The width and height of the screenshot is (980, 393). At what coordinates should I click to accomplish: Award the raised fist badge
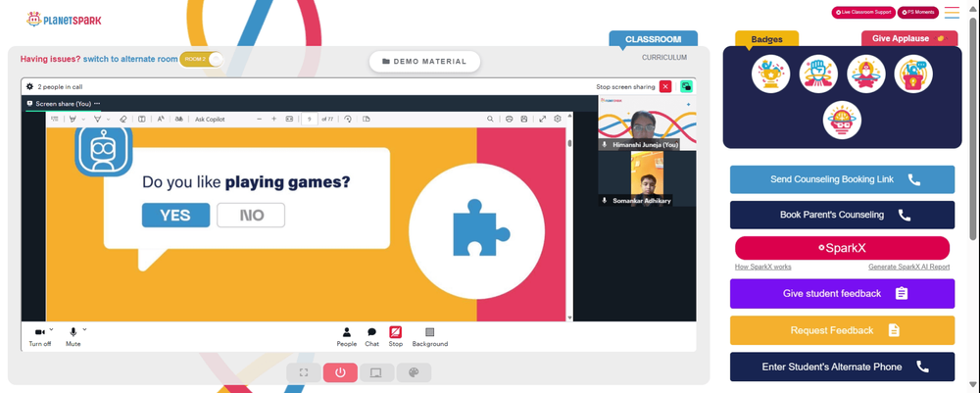coord(818,74)
